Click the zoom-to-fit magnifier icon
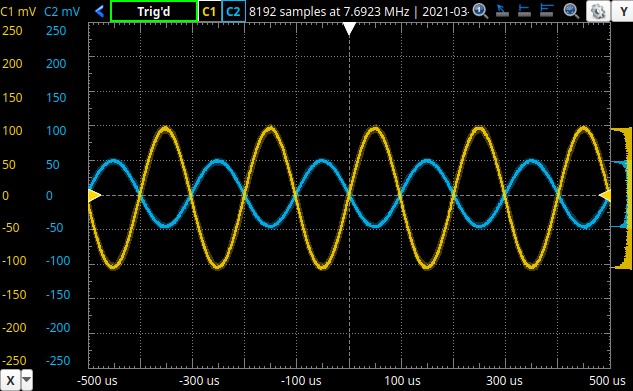This screenshot has height=391, width=633. pyautogui.click(x=571, y=11)
